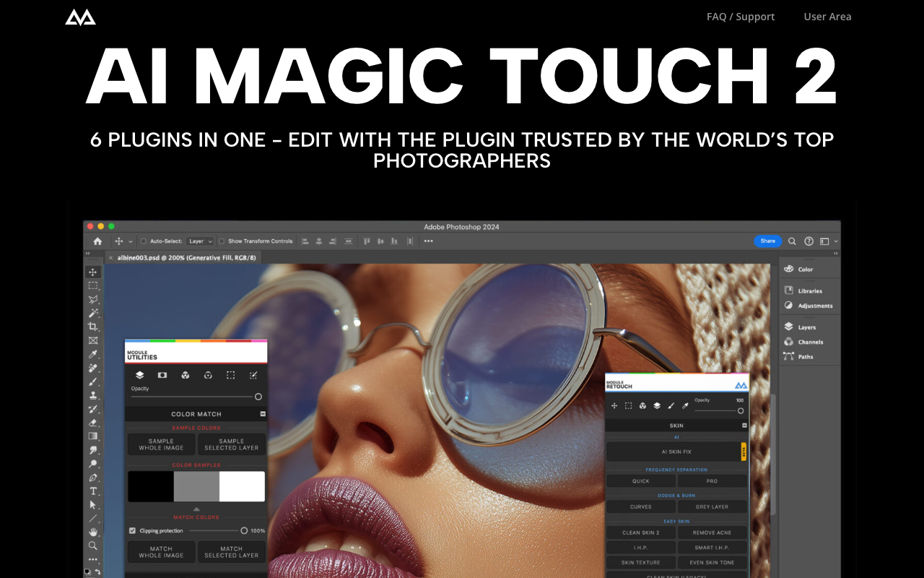Select the Healing Brush tool

pyautogui.click(x=93, y=368)
